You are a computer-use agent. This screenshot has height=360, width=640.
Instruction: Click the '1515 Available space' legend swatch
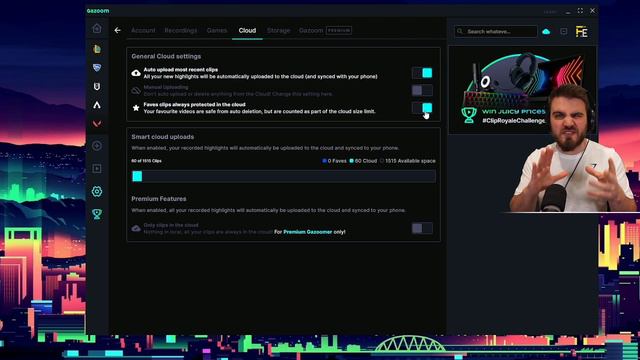[x=382, y=161]
